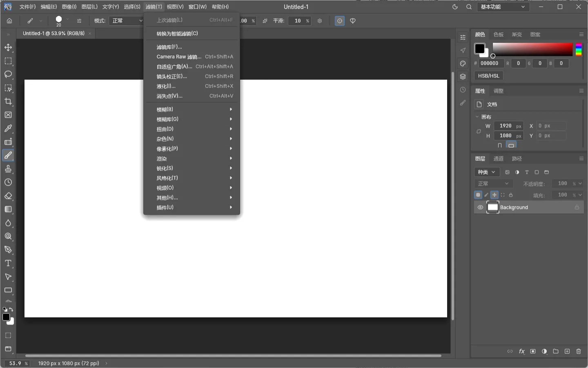Viewport: 588px width, 368px height.
Task: Select the Text tool
Action: [8, 263]
